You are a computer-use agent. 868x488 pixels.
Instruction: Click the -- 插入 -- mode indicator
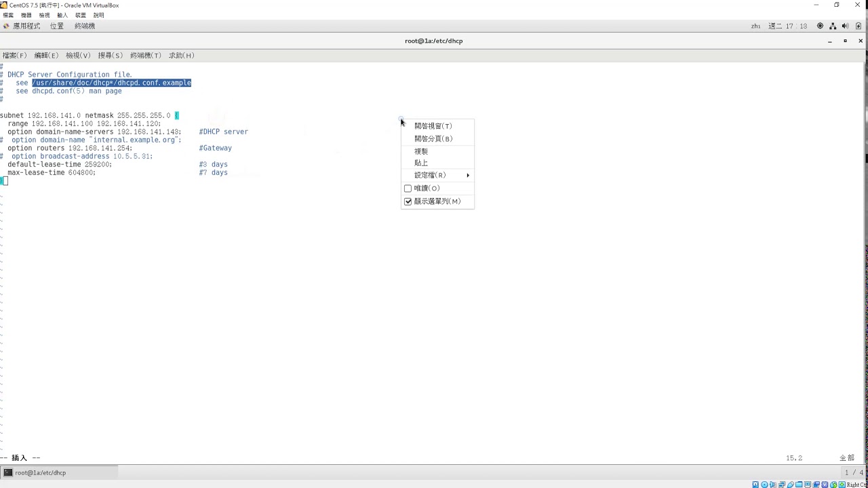(x=20, y=458)
